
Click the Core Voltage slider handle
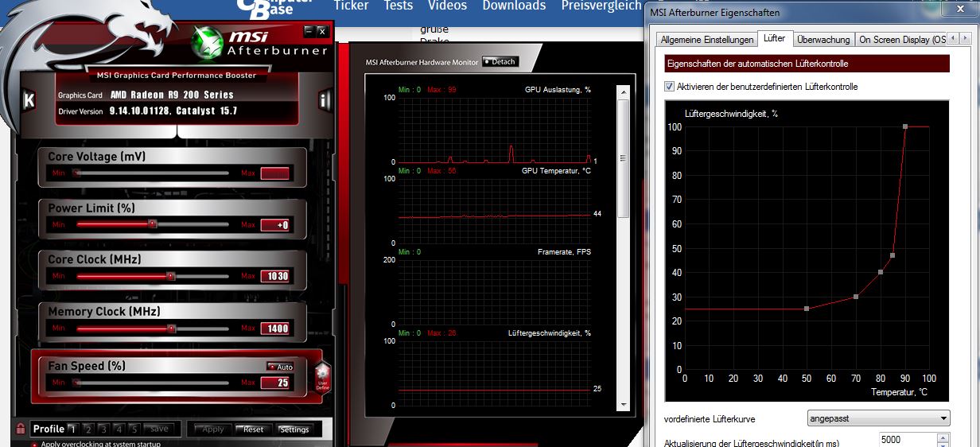[77, 173]
